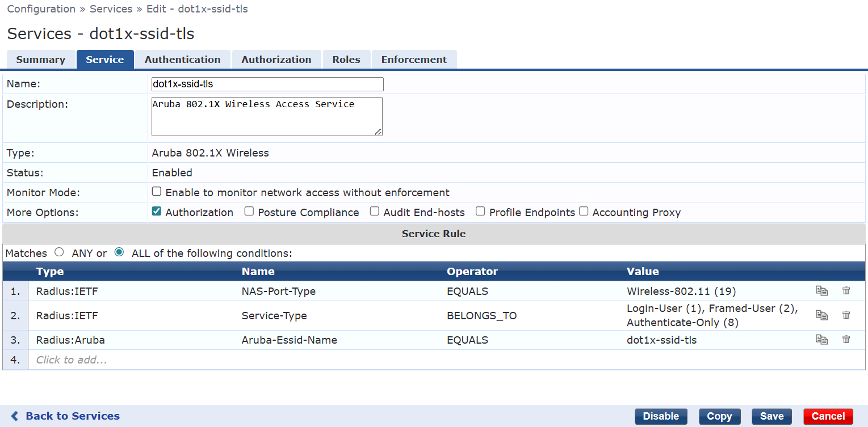The width and height of the screenshot is (868, 427).
Task: Select the ANY matches radio button
Action: point(59,252)
